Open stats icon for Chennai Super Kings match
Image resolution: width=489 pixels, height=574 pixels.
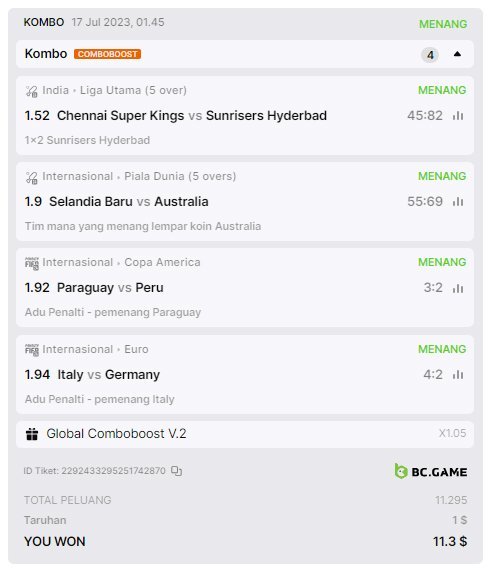458,116
